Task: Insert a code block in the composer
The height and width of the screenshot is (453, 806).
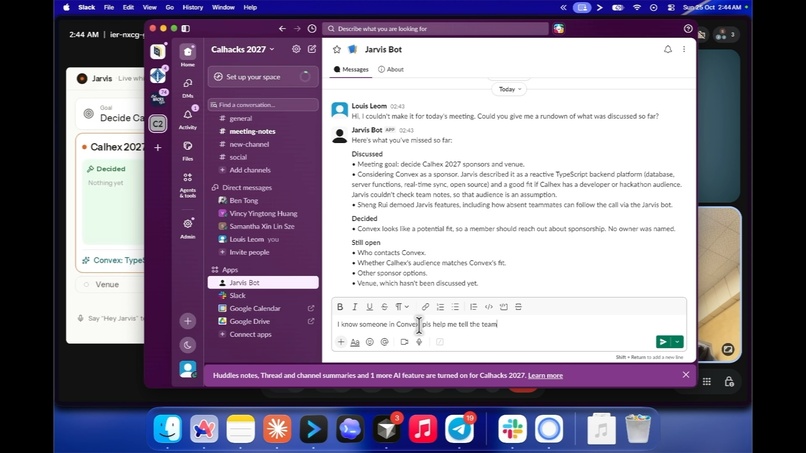Action: [x=504, y=306]
